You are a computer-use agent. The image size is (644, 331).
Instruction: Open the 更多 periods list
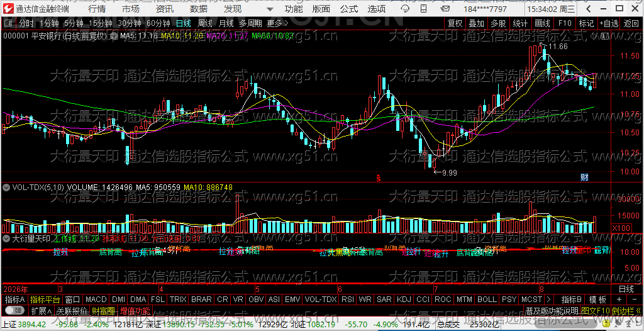277,23
